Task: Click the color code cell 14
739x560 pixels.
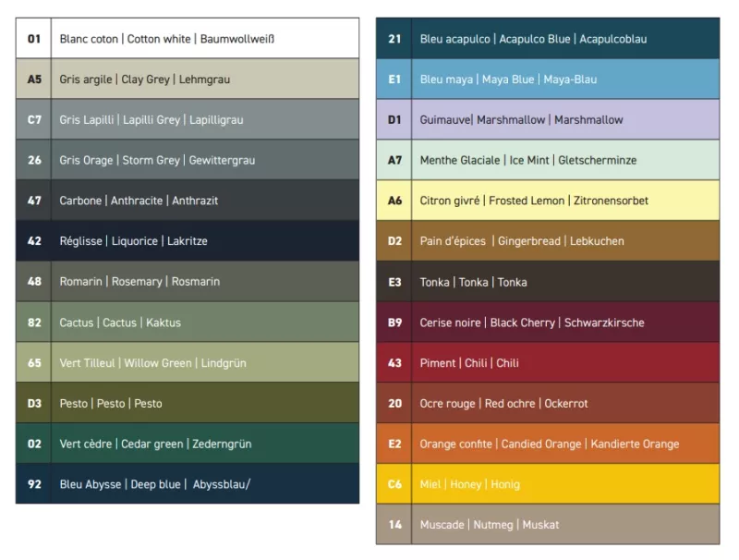Action: [x=394, y=525]
